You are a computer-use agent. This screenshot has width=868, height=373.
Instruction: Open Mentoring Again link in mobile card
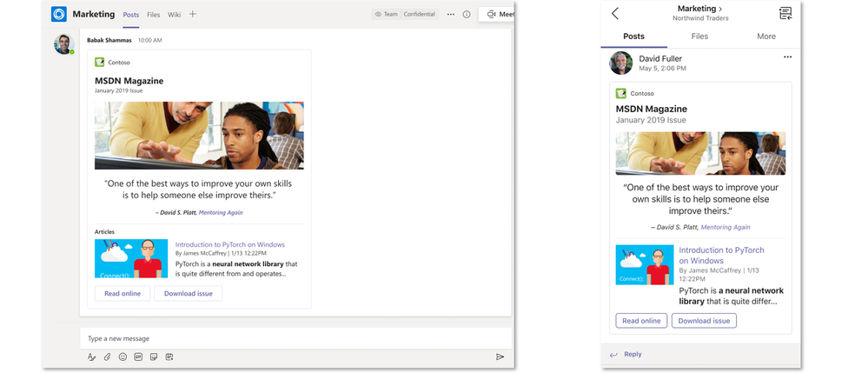726,227
